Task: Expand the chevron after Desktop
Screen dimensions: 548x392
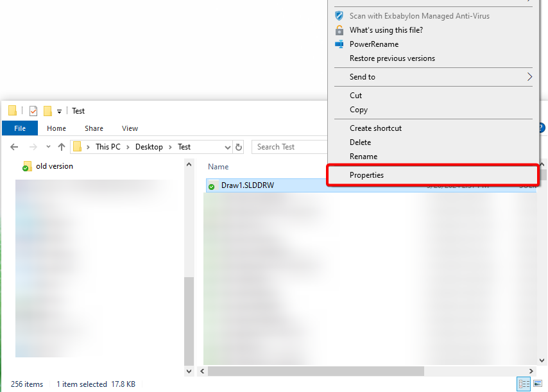Action: [x=170, y=147]
